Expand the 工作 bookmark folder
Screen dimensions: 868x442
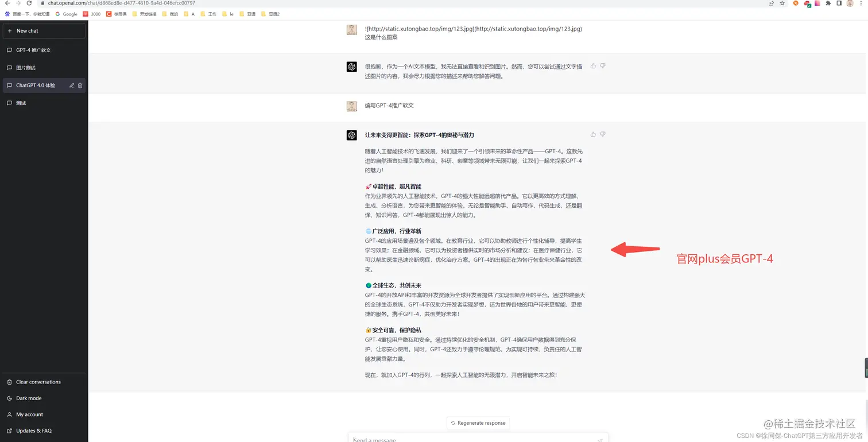(208, 14)
